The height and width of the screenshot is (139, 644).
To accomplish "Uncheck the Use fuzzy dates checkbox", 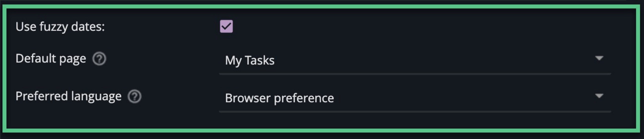I will [x=226, y=26].
